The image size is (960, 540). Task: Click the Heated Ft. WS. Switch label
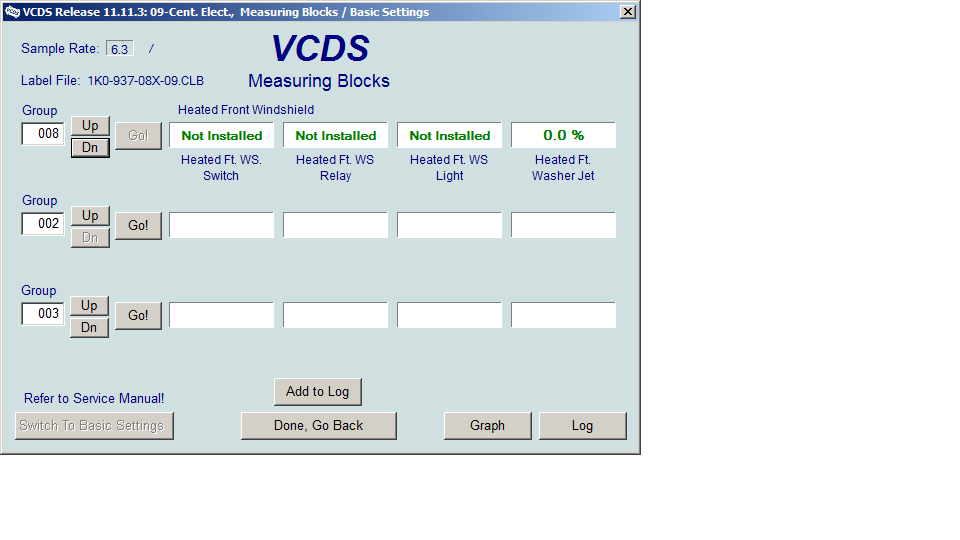point(221,168)
